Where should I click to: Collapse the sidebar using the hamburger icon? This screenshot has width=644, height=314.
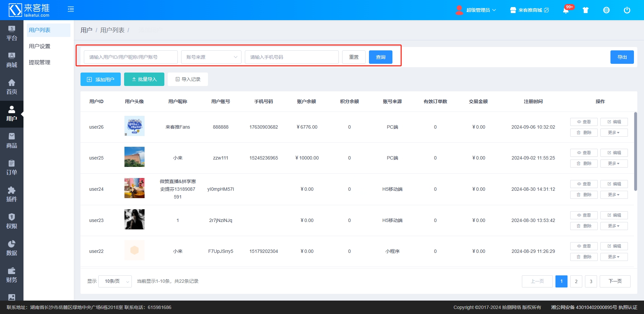coord(71,9)
